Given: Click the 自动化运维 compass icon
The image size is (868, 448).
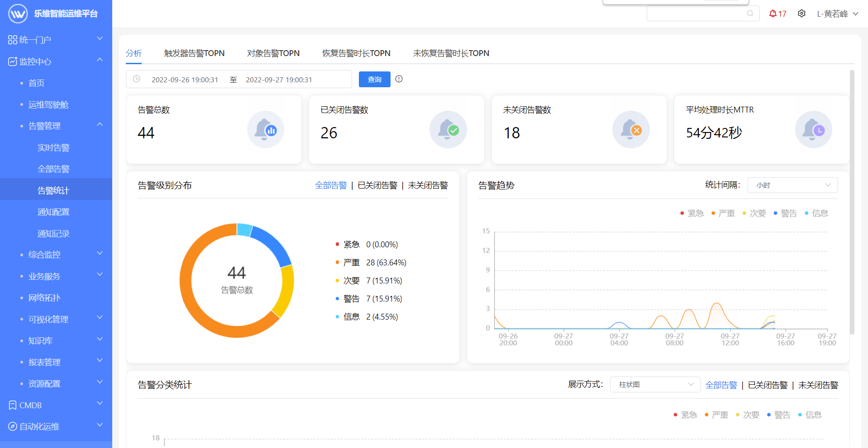Looking at the screenshot, I should pos(13,426).
